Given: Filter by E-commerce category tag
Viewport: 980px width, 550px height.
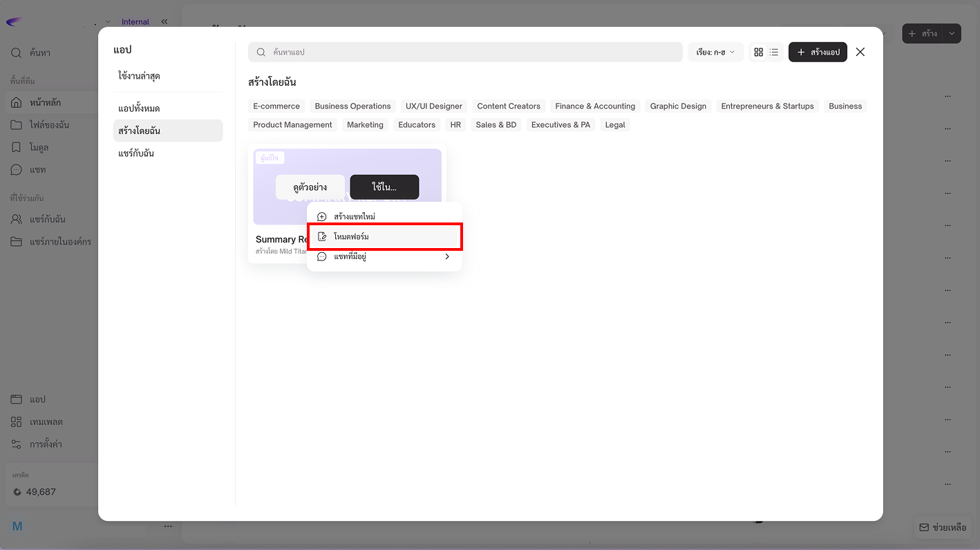Looking at the screenshot, I should point(276,106).
